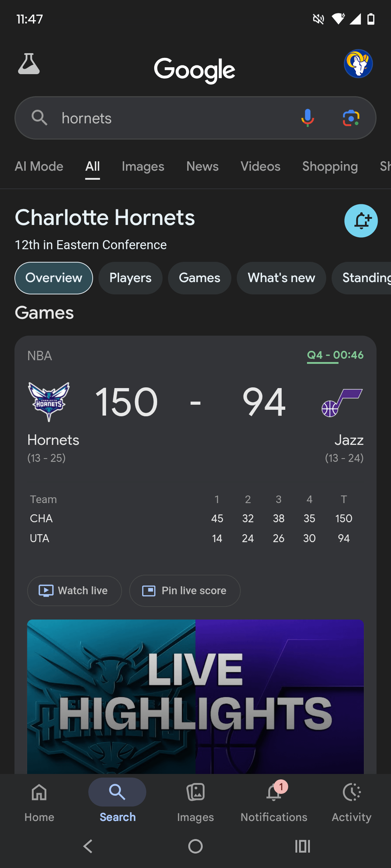Image resolution: width=391 pixels, height=868 pixels.
Task: Tap the Utah Jazz logo
Action: tap(342, 402)
